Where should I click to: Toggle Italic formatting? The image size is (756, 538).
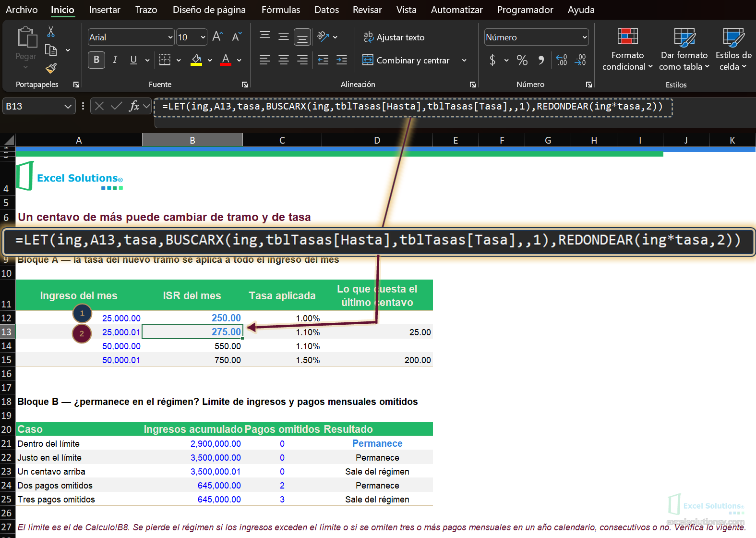click(115, 60)
